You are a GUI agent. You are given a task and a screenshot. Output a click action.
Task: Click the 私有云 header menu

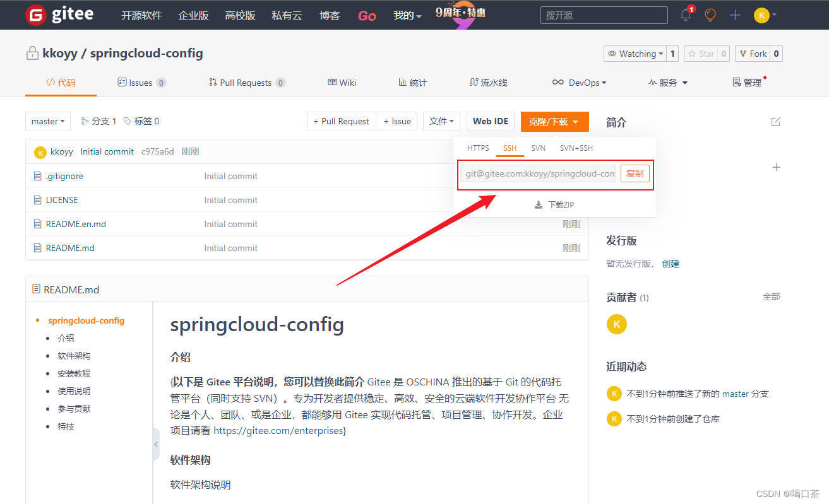[x=287, y=16]
